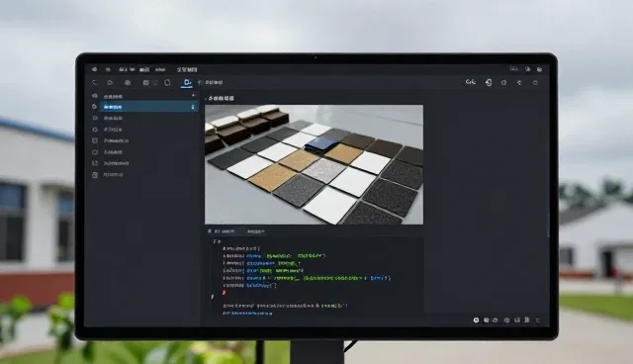This screenshot has height=364, width=633.
Task: Select the grid view icon in the toolbar
Action: point(145,83)
